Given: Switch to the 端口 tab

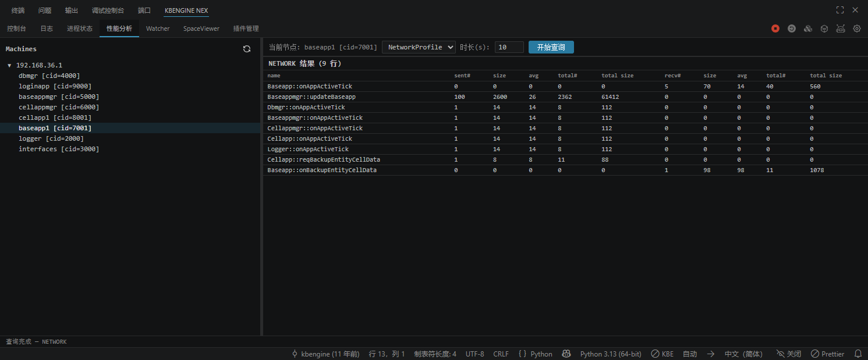Looking at the screenshot, I should tap(144, 10).
